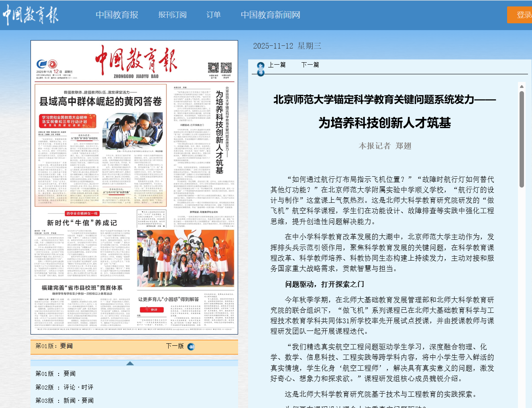The width and height of the screenshot is (532, 408).
Task: Click the lower blue arrow icon below 上一篇
Action: coord(261,73)
